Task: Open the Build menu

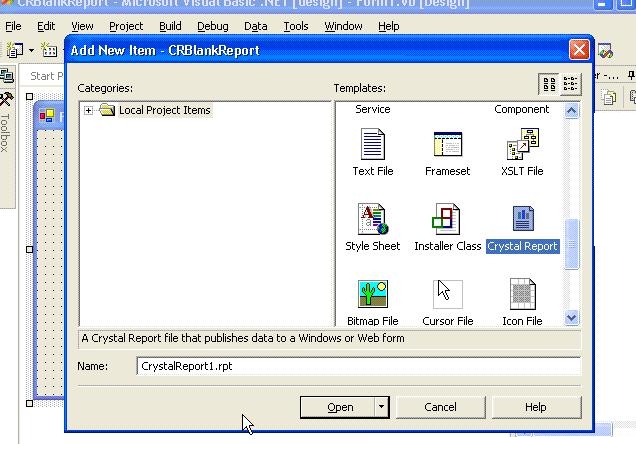Action: 170,26
